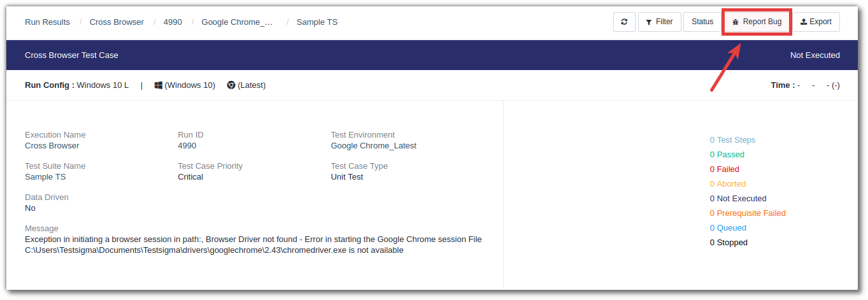Open Cross Browser under Execution Name
Screen dimensions: 868x300
(x=52, y=145)
